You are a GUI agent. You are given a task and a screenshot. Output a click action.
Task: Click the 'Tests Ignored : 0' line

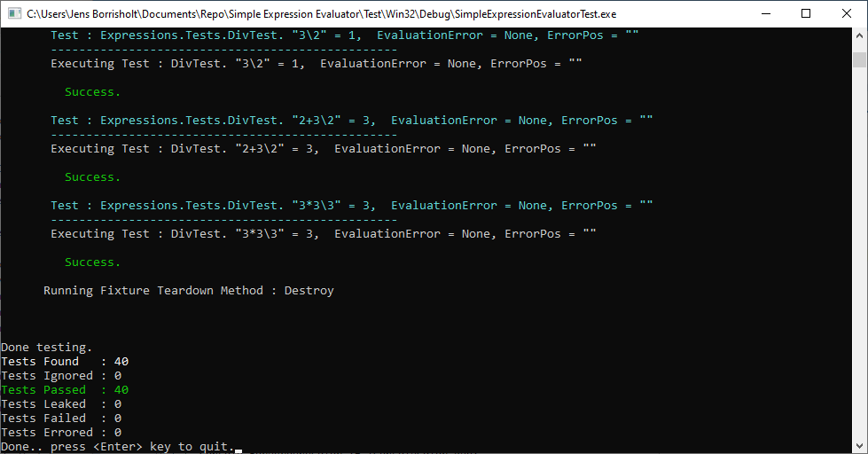tap(61, 376)
